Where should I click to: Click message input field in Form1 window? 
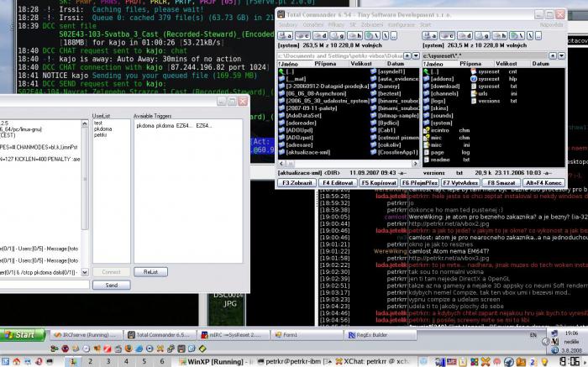(45, 285)
